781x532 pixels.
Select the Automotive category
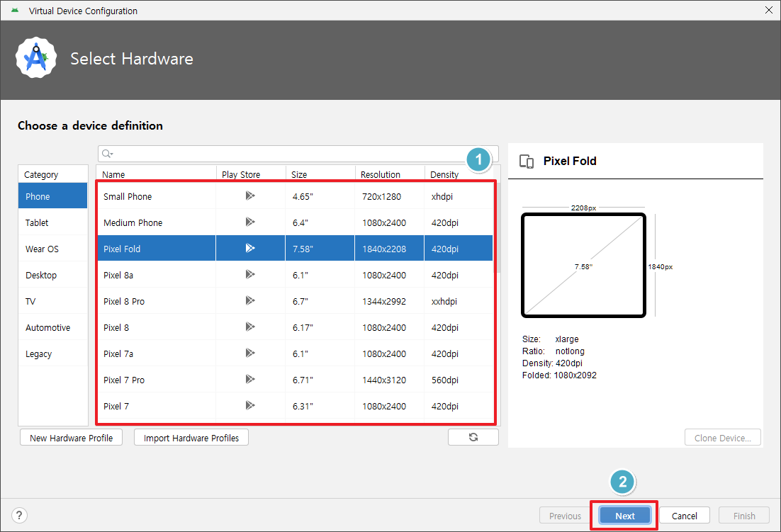[52, 327]
